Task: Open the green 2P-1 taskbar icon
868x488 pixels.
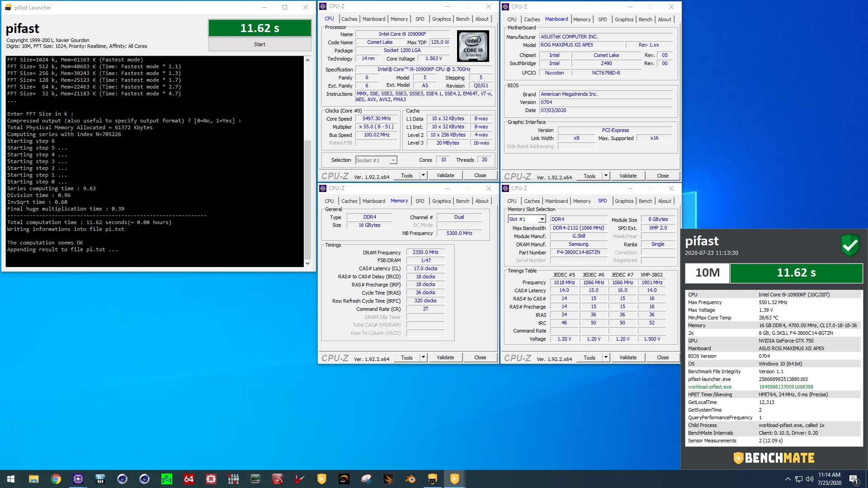Action: pos(166,479)
